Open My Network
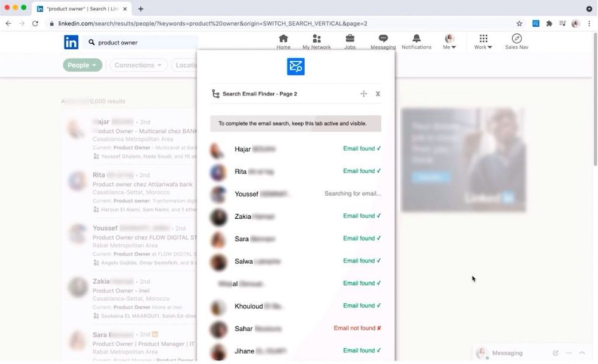This screenshot has height=364, width=598. click(x=316, y=42)
